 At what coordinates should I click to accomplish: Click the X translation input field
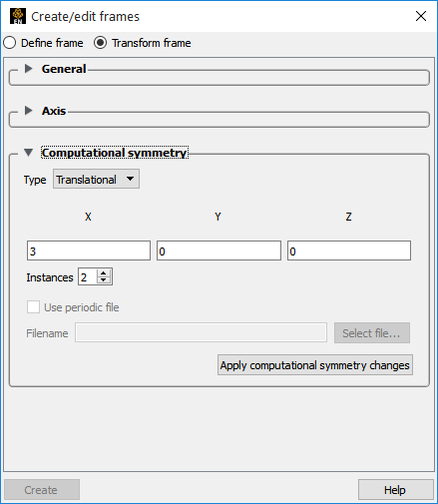89,251
